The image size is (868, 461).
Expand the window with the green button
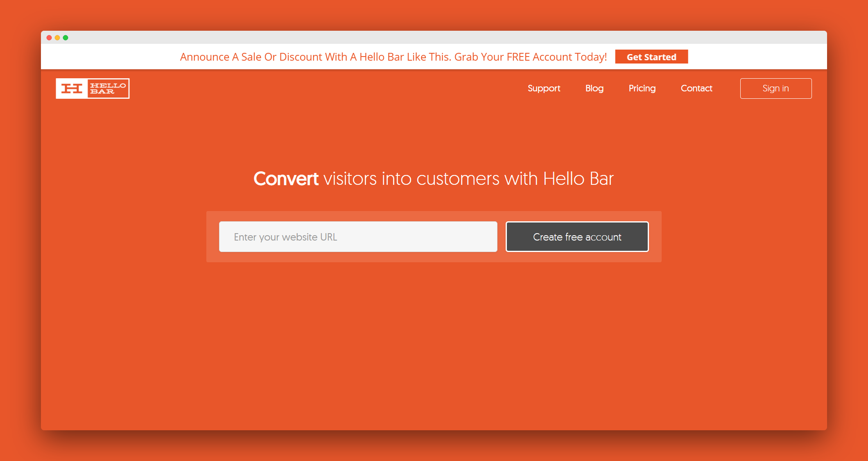pos(66,37)
